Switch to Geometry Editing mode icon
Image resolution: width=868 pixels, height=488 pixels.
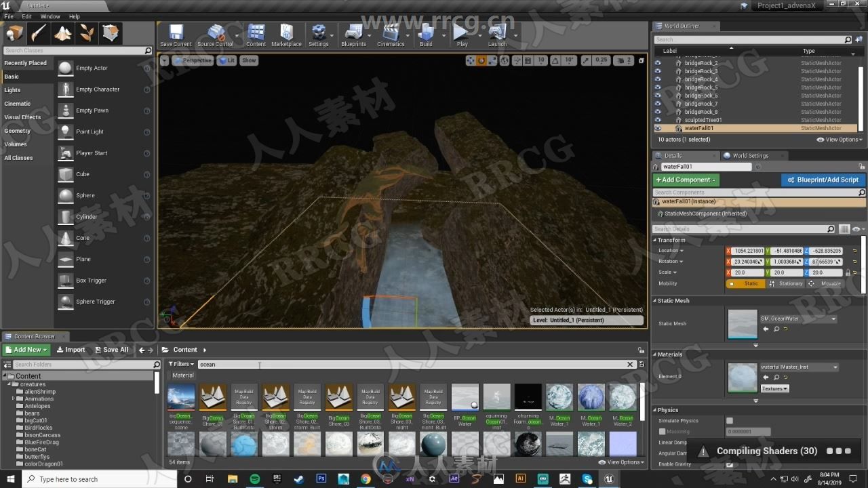111,33
